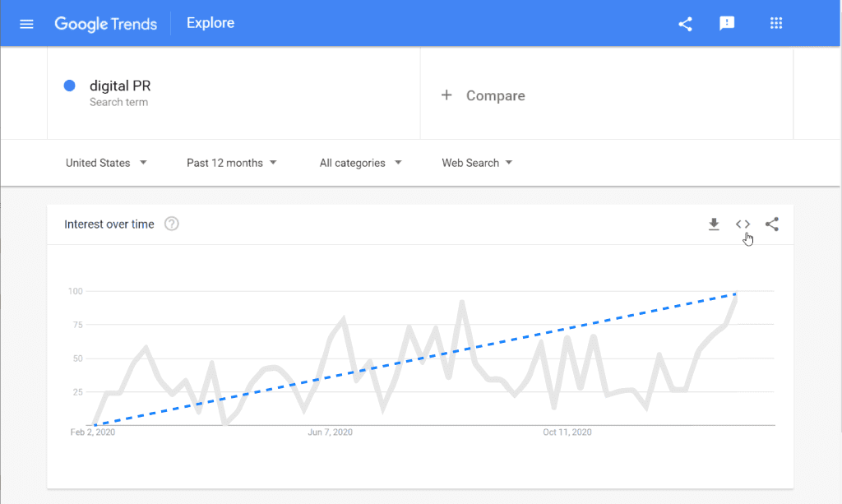Click the Explore menu item
The height and width of the screenshot is (504, 842).
pyautogui.click(x=210, y=23)
